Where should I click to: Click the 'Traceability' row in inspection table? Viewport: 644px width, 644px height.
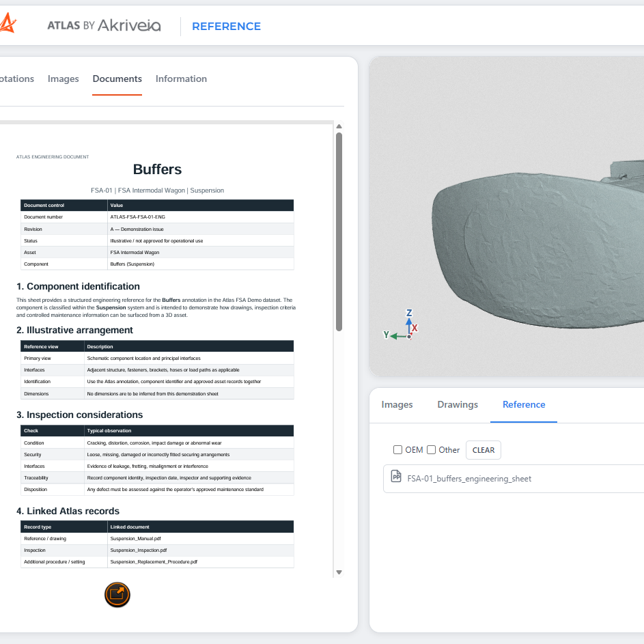click(x=157, y=477)
